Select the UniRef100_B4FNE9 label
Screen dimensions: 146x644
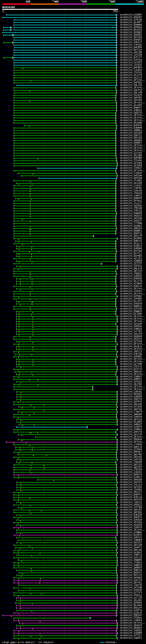coord(131,67)
